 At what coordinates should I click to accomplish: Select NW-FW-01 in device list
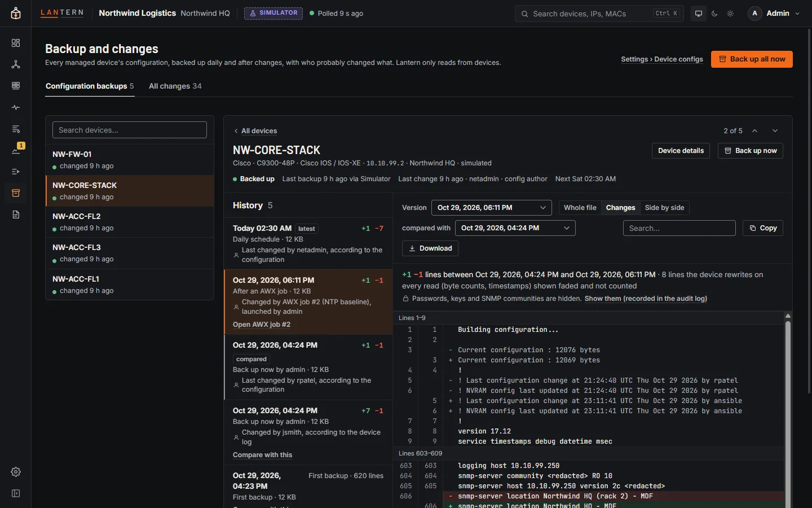[130, 160]
